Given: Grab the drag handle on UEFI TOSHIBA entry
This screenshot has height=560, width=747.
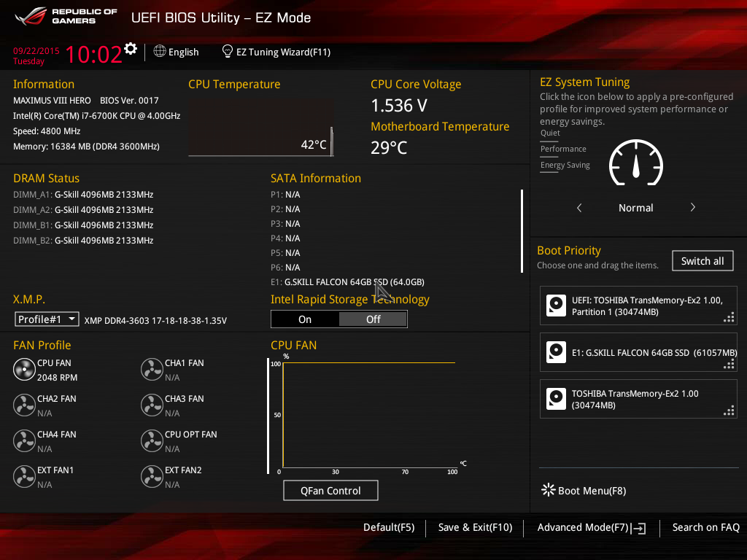Looking at the screenshot, I should 729,318.
